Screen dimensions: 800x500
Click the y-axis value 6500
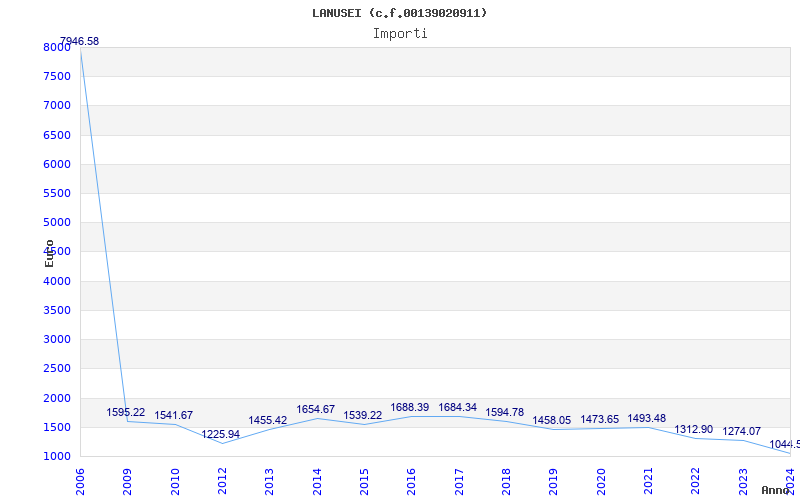57,135
